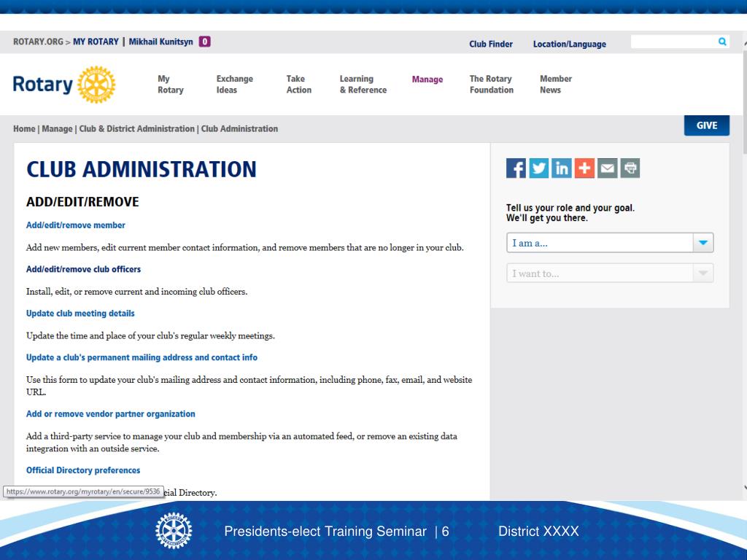Image resolution: width=747 pixels, height=560 pixels.
Task: Select the Manage menu item
Action: tap(427, 79)
